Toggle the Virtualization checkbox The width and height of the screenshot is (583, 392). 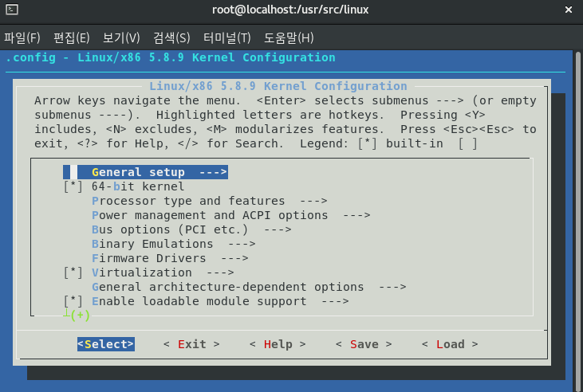[x=73, y=272]
